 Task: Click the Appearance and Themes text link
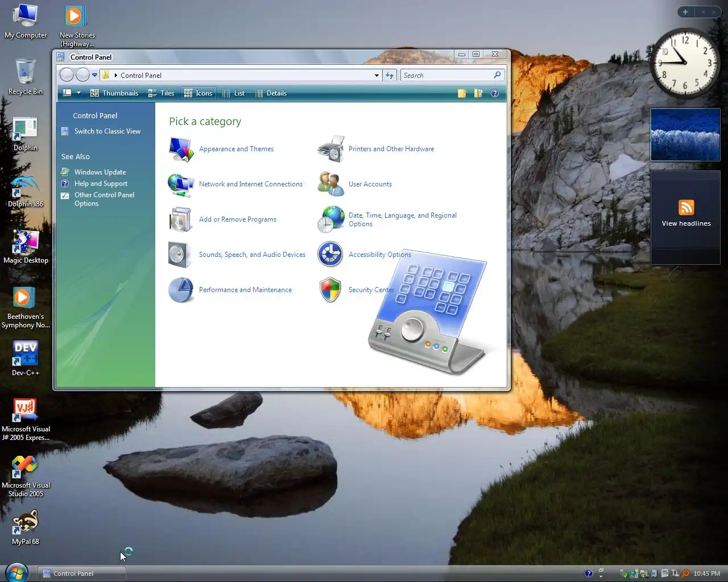coord(236,149)
